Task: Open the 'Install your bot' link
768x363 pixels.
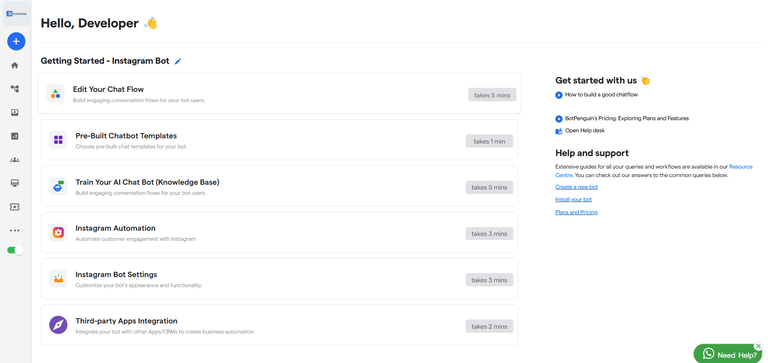Action: [574, 200]
